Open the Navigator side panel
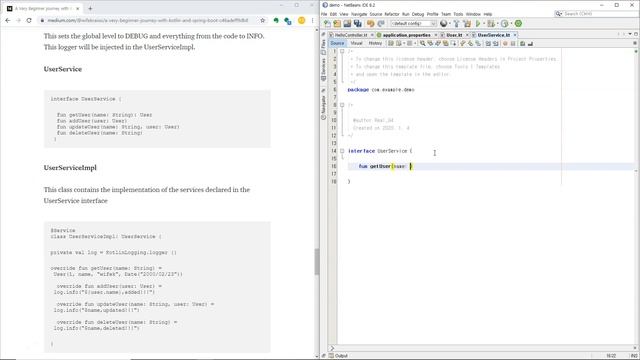640x360 pixels. pos(323,107)
